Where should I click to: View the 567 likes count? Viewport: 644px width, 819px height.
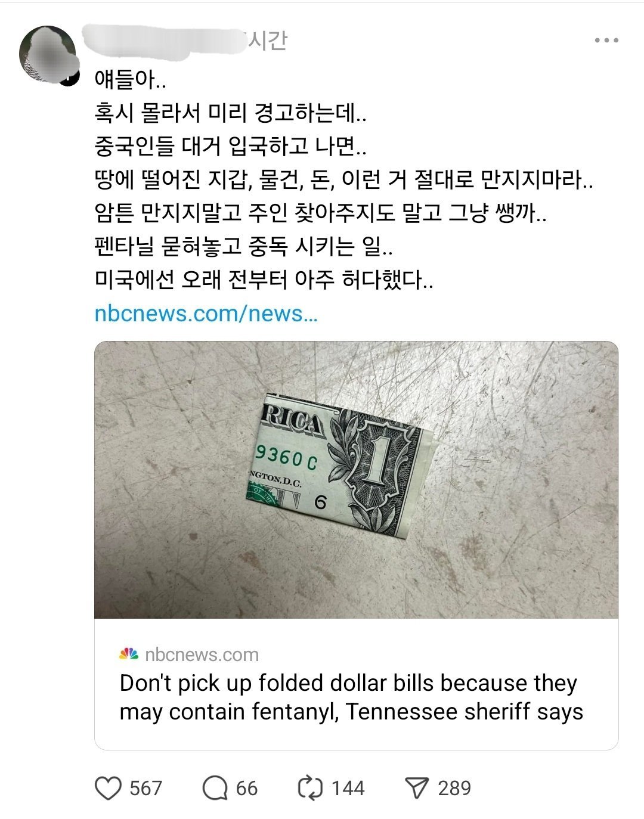click(145, 788)
